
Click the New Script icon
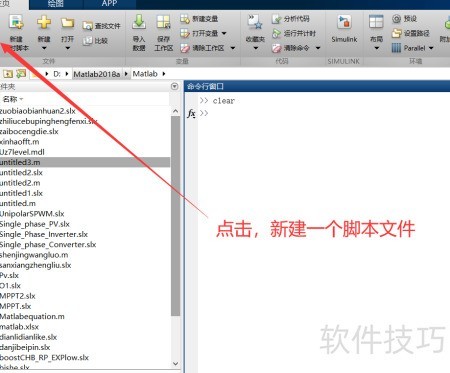(x=16, y=23)
